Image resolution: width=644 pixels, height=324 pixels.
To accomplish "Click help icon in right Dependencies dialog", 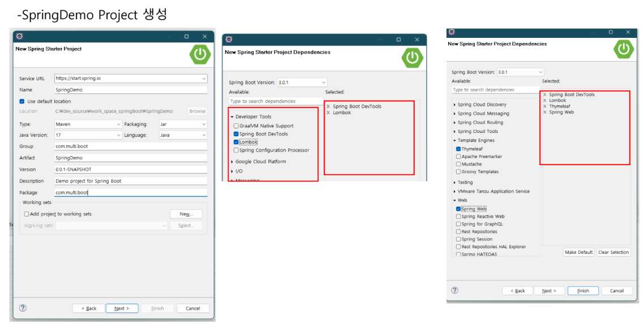I will (x=454, y=290).
